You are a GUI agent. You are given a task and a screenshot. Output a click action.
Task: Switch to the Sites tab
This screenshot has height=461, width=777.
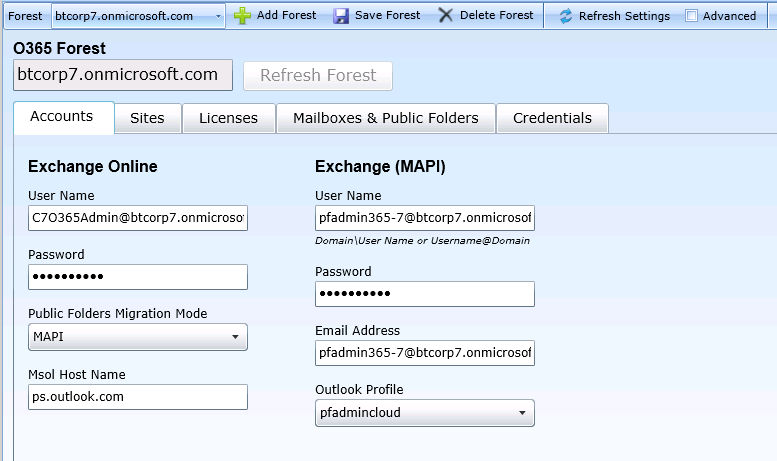tap(148, 118)
